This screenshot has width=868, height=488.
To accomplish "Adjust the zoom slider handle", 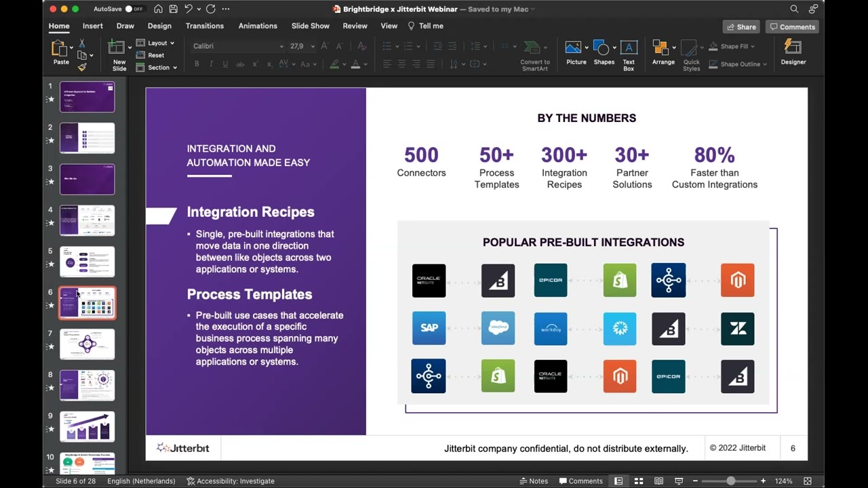I will (x=730, y=481).
